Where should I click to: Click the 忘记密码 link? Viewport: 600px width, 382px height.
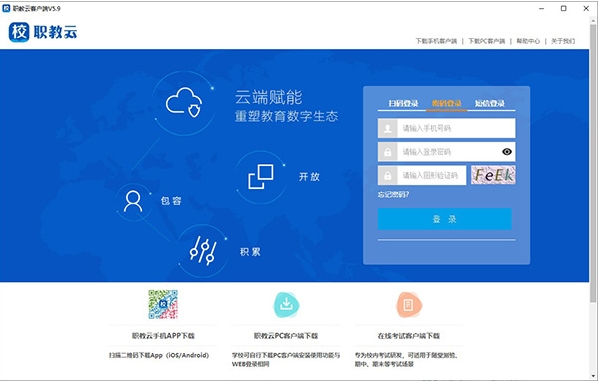coord(393,194)
